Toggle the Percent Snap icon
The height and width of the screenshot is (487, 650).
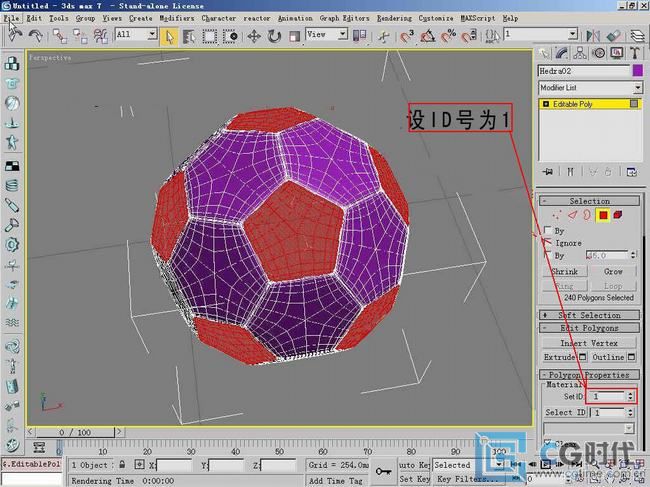pos(448,36)
